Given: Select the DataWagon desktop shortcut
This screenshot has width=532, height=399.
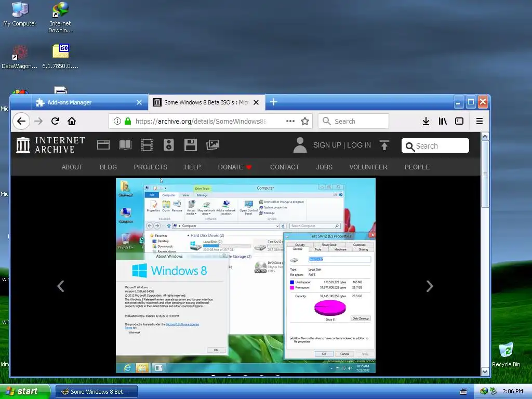Looking at the screenshot, I should (x=20, y=57).
